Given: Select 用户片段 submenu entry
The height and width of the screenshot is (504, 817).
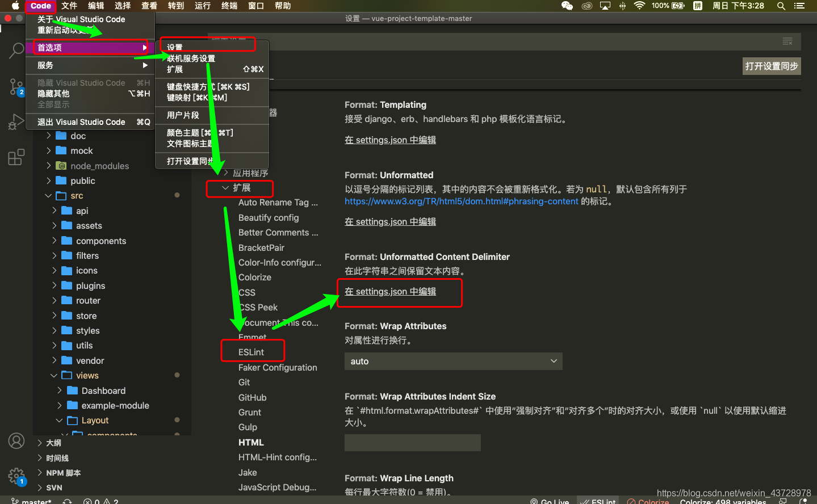Looking at the screenshot, I should (212, 115).
